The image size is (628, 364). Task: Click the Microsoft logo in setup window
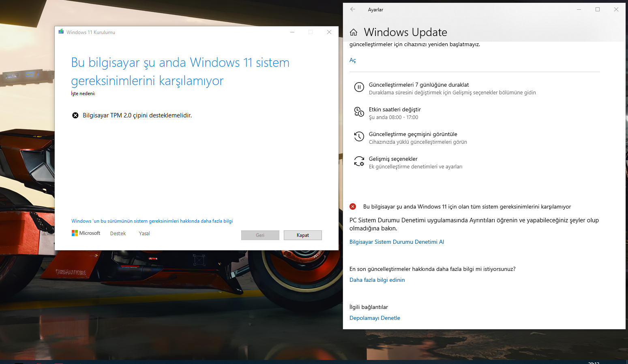86,233
